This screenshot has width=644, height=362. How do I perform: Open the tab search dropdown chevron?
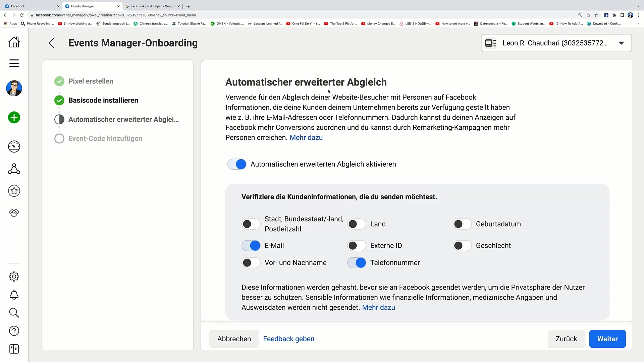point(638,6)
